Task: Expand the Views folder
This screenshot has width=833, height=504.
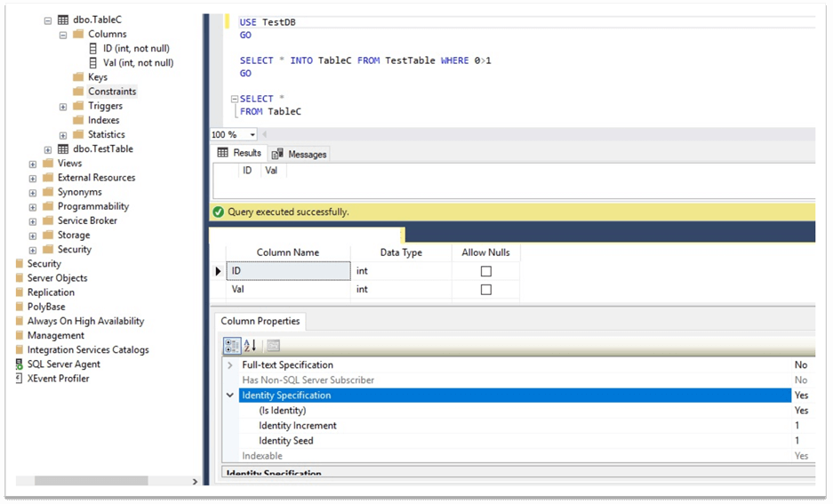Action: pos(33,164)
